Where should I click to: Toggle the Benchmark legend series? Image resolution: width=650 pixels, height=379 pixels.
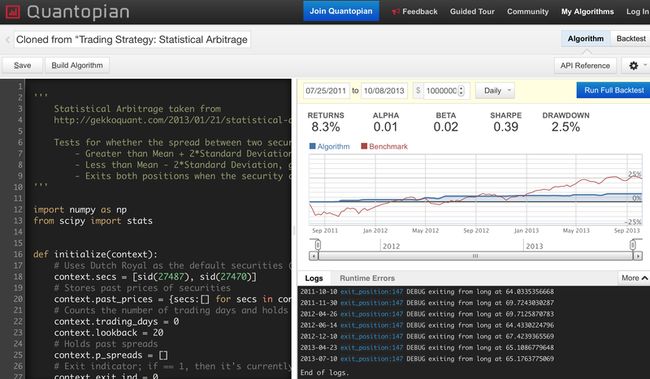(x=384, y=146)
